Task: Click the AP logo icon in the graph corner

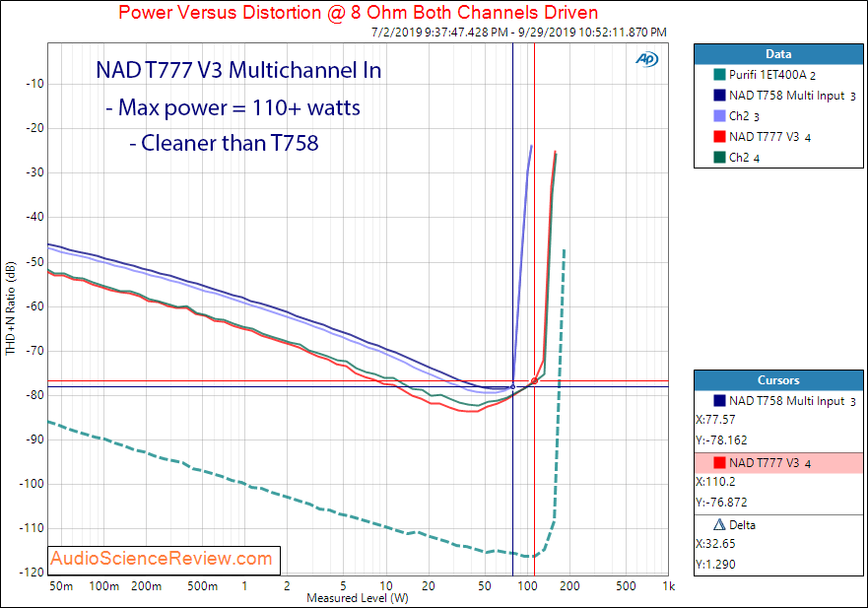Action: click(x=646, y=59)
